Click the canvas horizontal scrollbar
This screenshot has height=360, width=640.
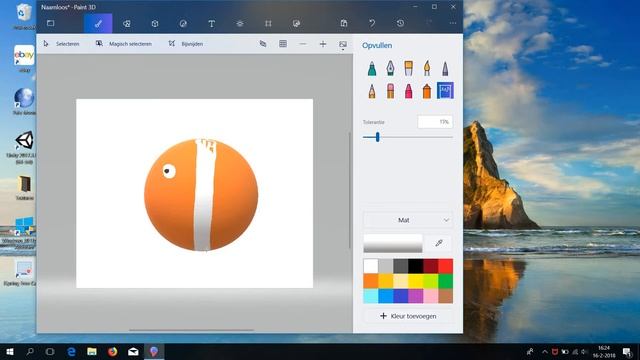coord(191,330)
